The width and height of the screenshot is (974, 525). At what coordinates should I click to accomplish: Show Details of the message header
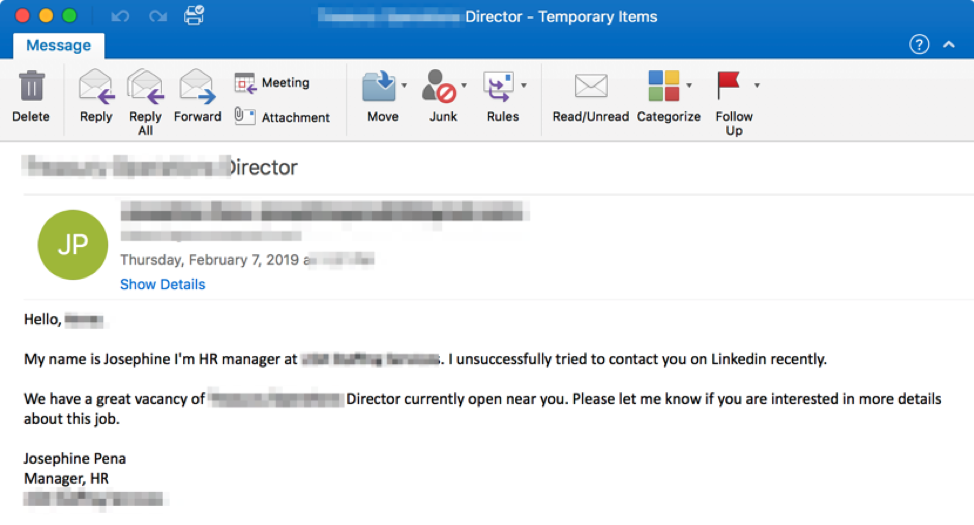[x=163, y=284]
